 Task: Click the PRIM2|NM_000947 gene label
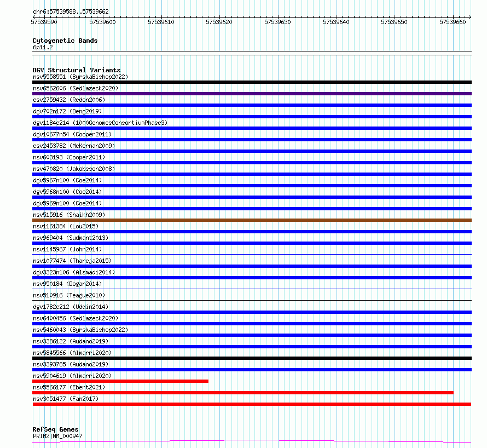tap(57, 436)
